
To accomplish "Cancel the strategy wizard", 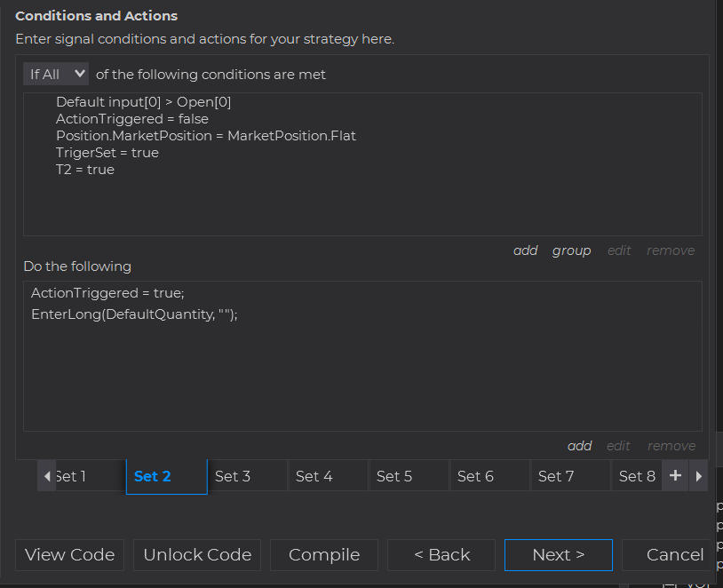I will pos(674,555).
